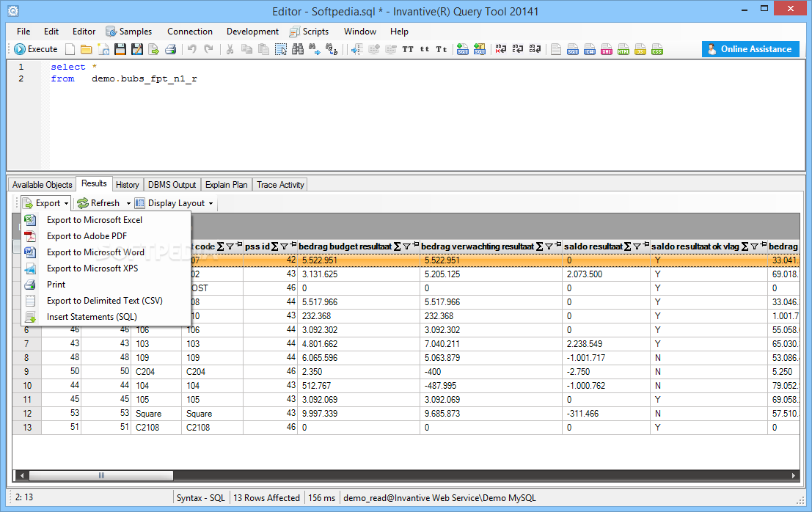
Task: Print using the toolbar printer icon
Action: [x=170, y=49]
